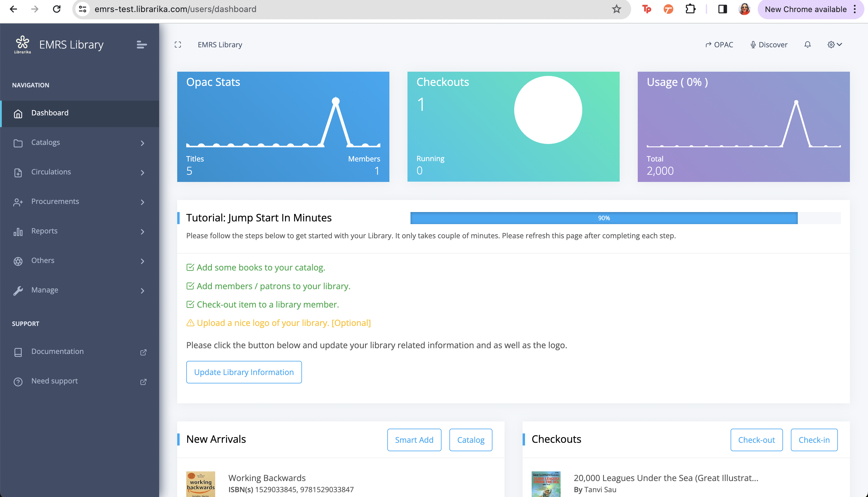Click checked 'Check-out item' step
The height and width of the screenshot is (497, 868).
pos(267,305)
